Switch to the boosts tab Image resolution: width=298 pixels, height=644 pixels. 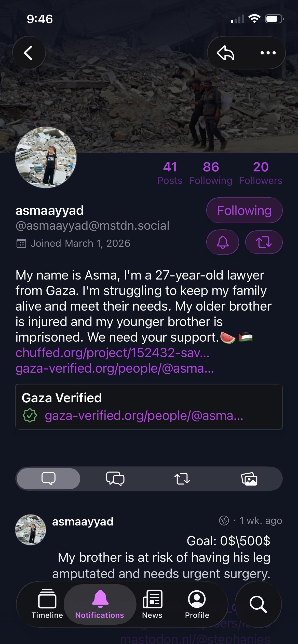[182, 479]
